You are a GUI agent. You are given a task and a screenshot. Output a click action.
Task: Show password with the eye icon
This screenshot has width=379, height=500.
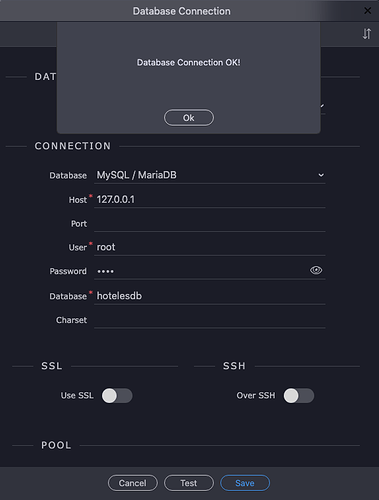[x=316, y=270]
